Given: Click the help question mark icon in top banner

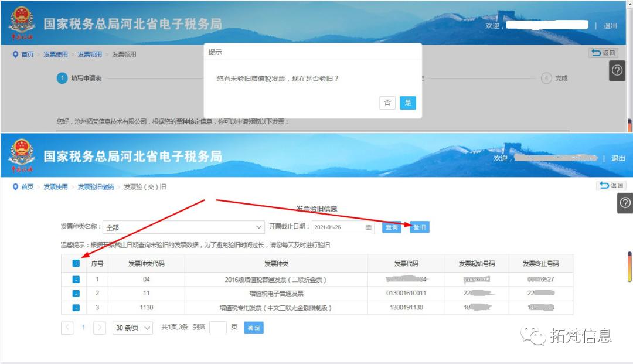Looking at the screenshot, I should [x=617, y=70].
